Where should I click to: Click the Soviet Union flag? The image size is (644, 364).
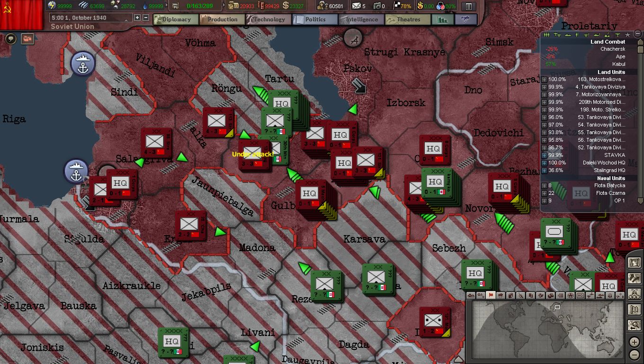[x=21, y=14]
